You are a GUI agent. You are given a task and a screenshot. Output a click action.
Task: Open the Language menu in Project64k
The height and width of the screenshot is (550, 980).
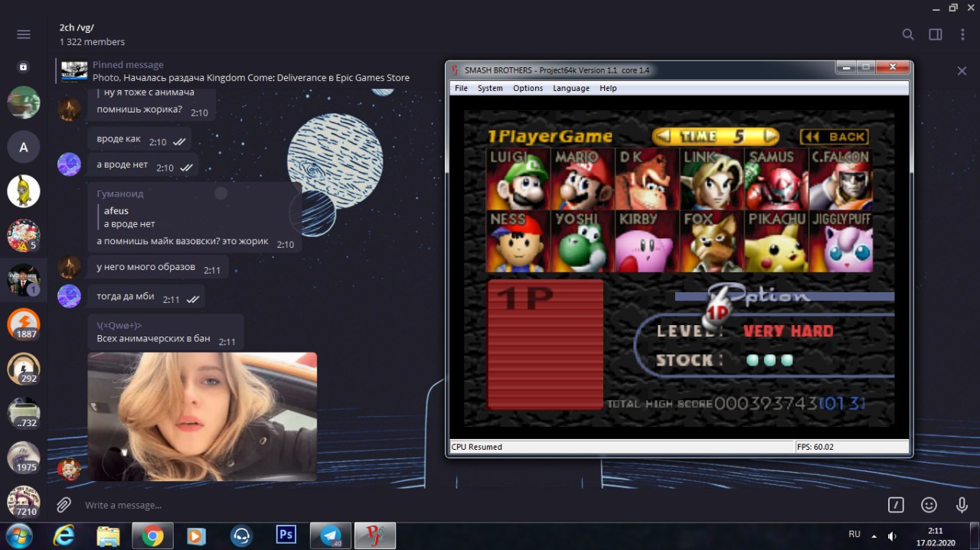(571, 88)
